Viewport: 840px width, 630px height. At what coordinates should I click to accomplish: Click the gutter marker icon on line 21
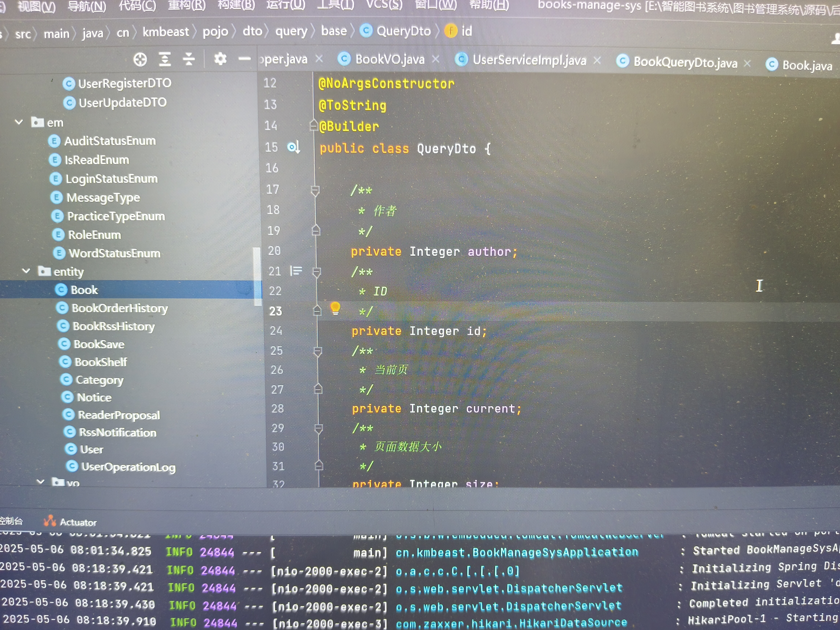tap(296, 271)
